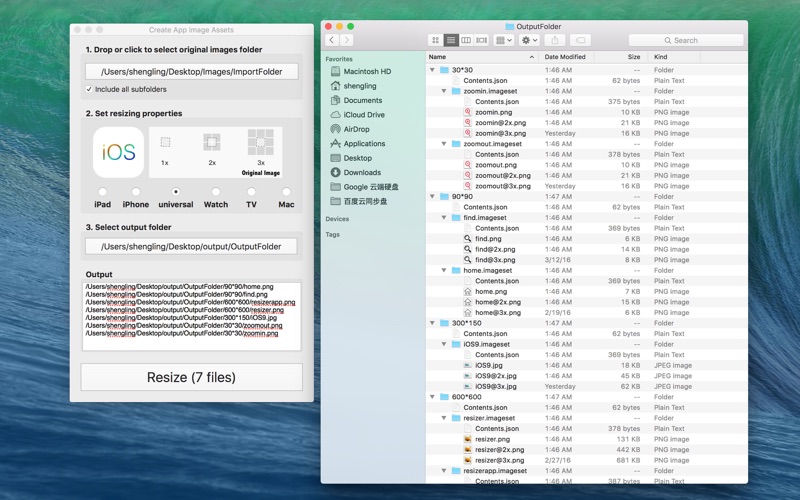This screenshot has height=500, width=800.
Task: Switch Finder to list view
Action: (451, 40)
